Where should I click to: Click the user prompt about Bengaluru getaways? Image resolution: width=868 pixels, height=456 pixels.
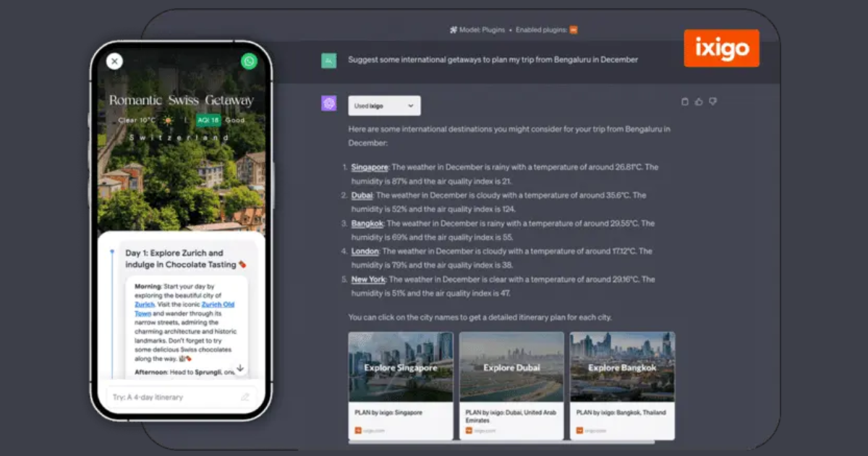[493, 60]
